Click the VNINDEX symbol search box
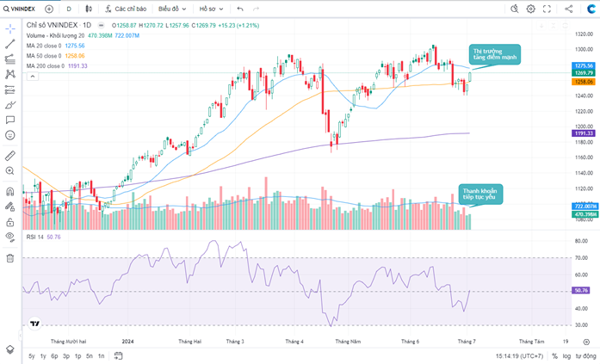The width and height of the screenshot is (600, 364). coord(19,9)
